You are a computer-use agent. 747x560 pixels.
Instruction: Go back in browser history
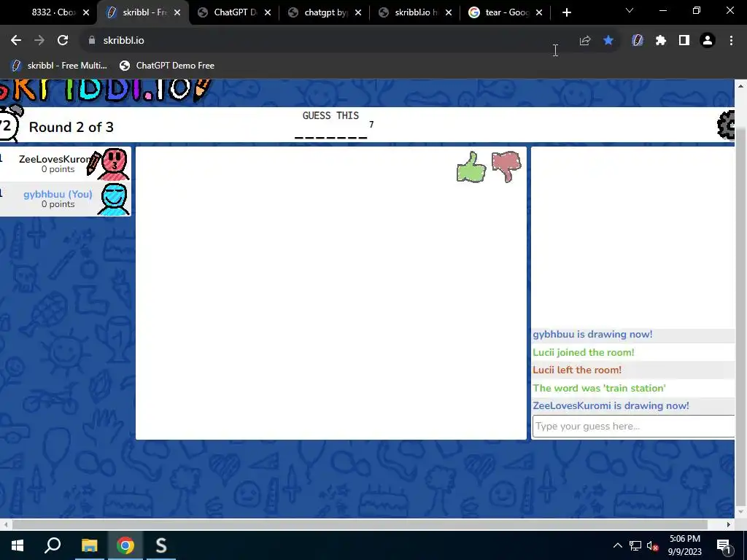pos(16,41)
